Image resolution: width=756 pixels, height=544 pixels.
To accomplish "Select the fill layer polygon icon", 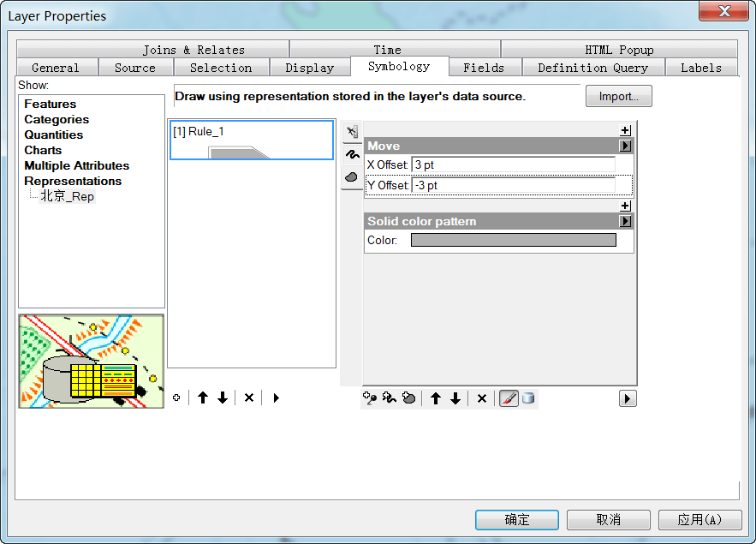I will [x=352, y=177].
